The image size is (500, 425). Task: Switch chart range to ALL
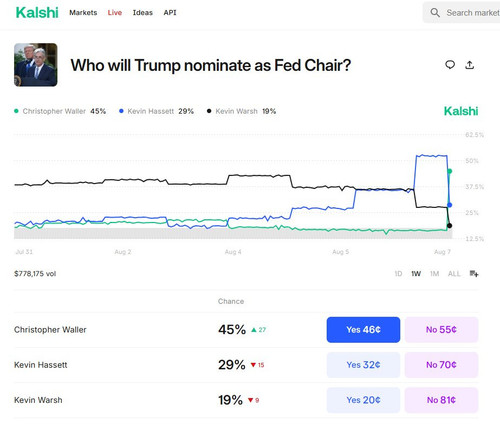point(454,274)
